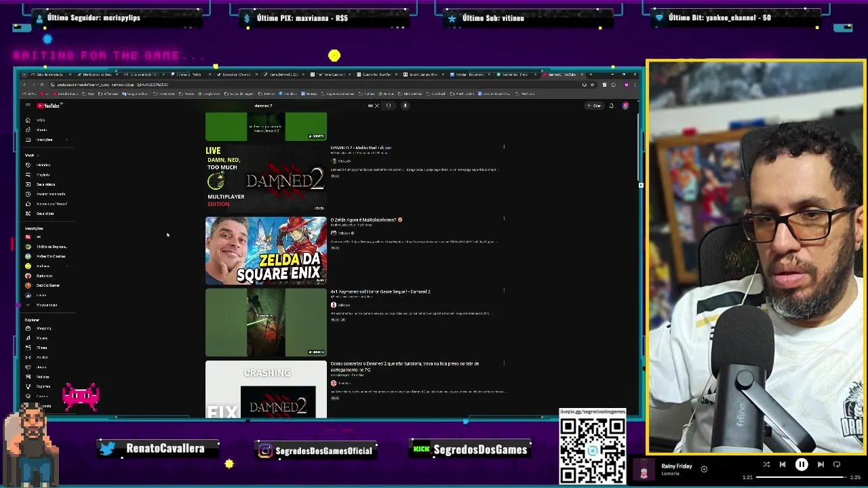Expand Mostrar mais subscriptions list
This screenshot has width=868, height=488.
(x=47, y=305)
